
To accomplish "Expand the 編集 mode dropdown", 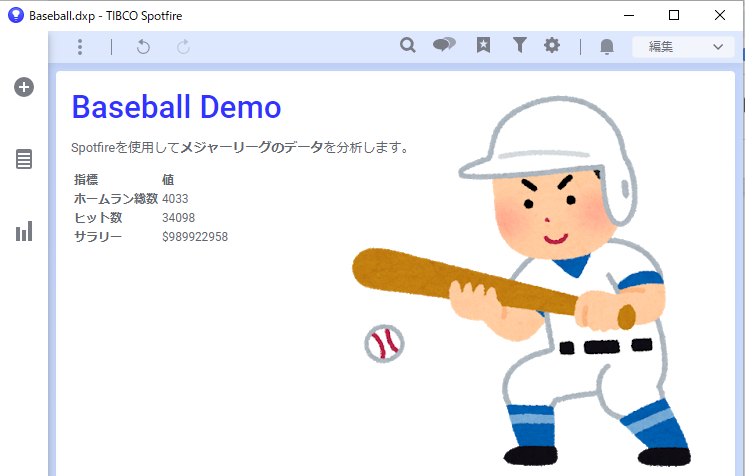I will [683, 47].
